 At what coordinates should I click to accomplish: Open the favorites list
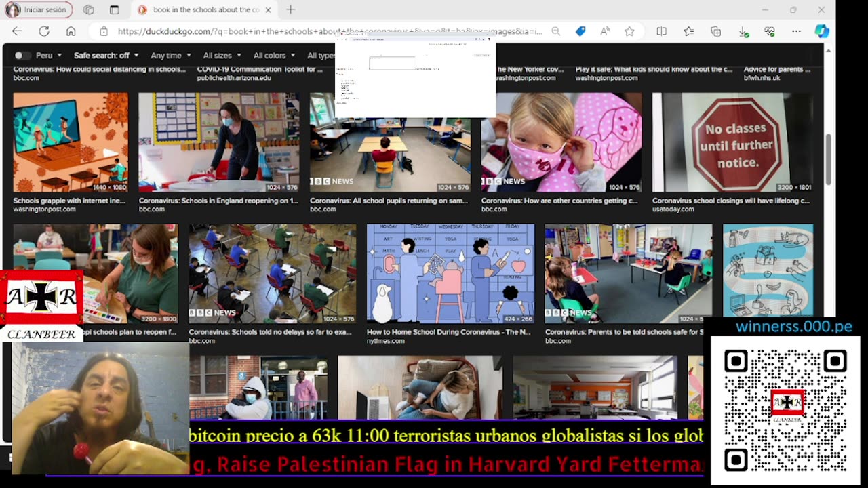689,31
